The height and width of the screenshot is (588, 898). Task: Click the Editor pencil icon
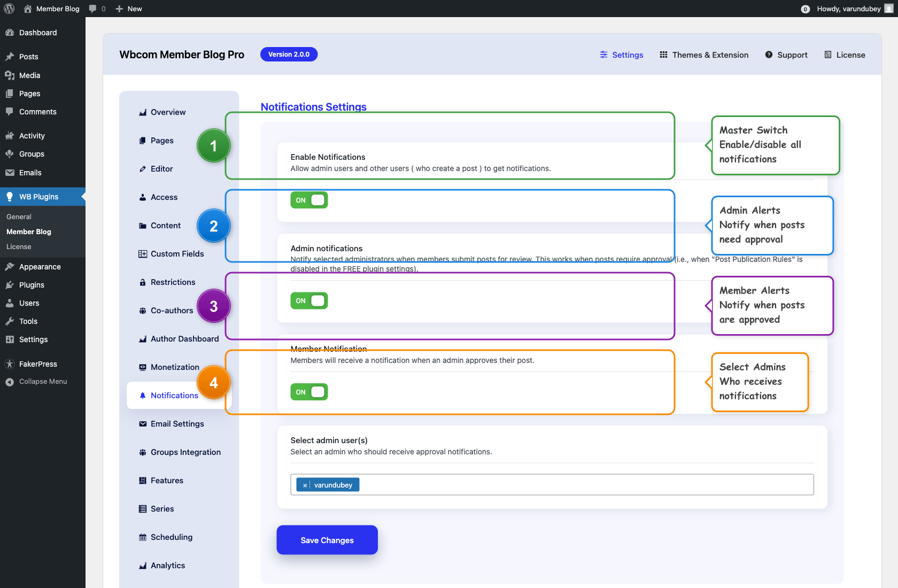pyautogui.click(x=143, y=169)
